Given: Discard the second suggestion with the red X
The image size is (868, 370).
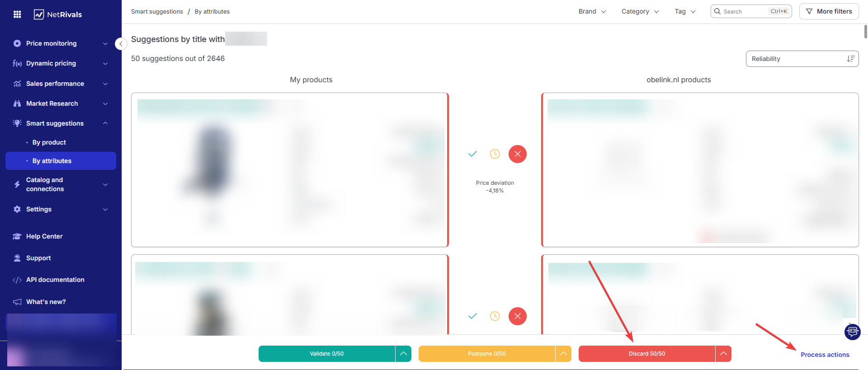Looking at the screenshot, I should 518,316.
